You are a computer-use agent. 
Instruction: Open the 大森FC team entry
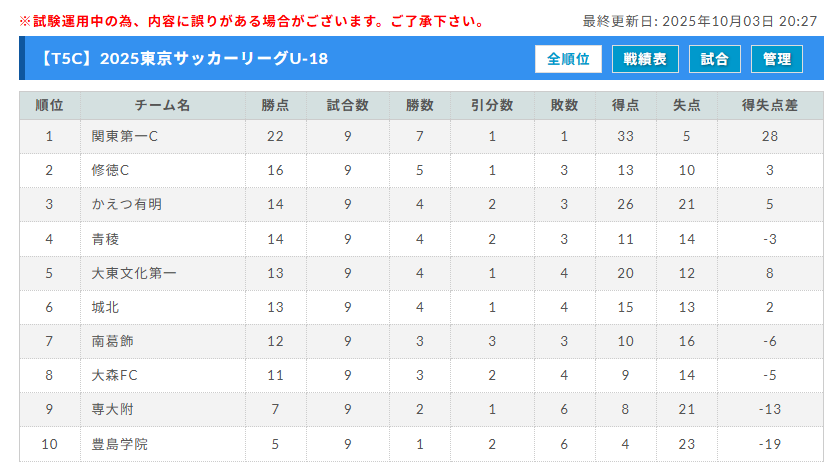[115, 375]
